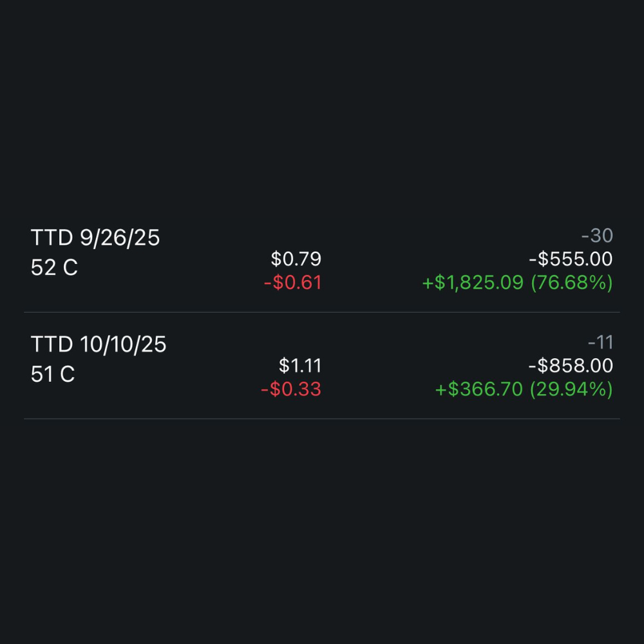Click the TTD ticker in the 10/10/25 row
This screenshot has height=644, width=644.
52,345
